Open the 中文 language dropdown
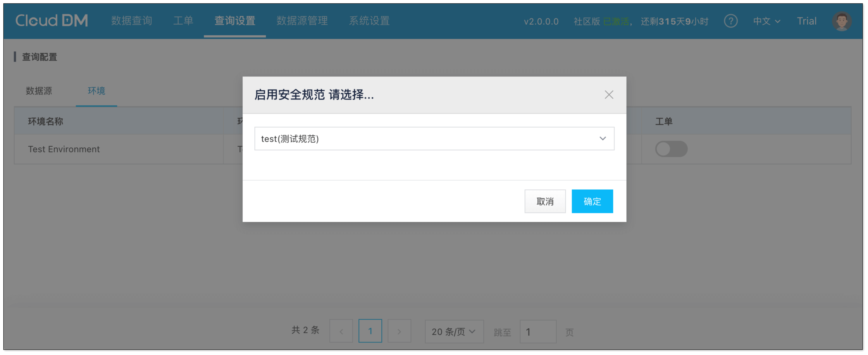The width and height of the screenshot is (868, 355). click(766, 21)
